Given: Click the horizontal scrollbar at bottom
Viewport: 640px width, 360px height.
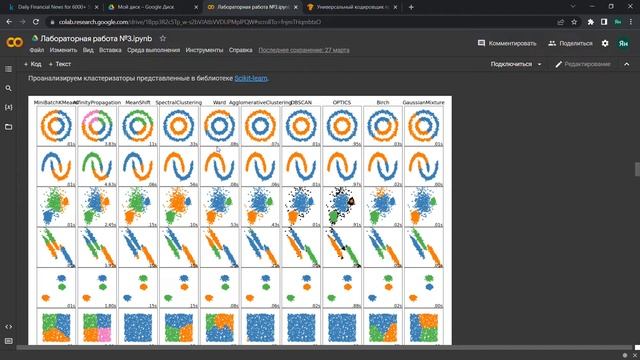Looking at the screenshot, I should click(324, 347).
